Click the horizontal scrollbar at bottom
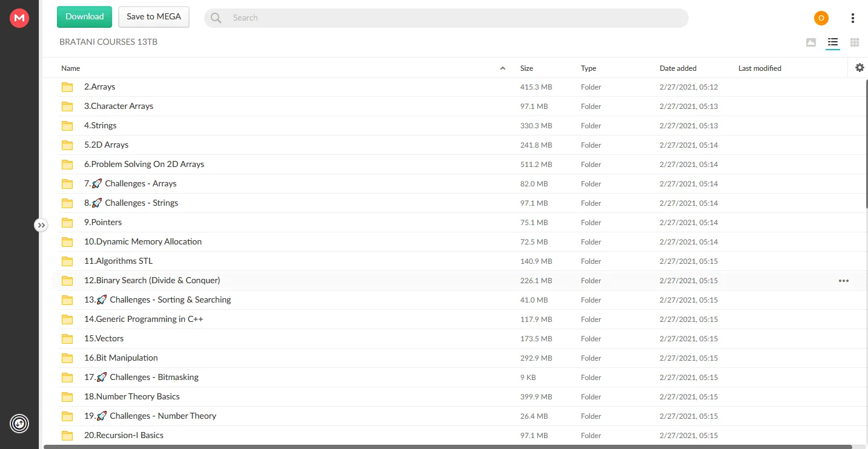This screenshot has height=449, width=868. (448, 447)
